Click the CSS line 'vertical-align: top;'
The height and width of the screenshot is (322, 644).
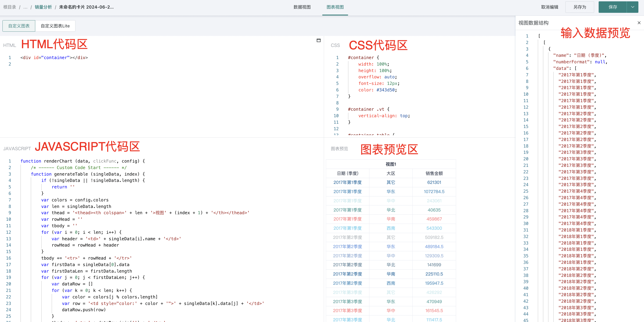[x=384, y=116]
